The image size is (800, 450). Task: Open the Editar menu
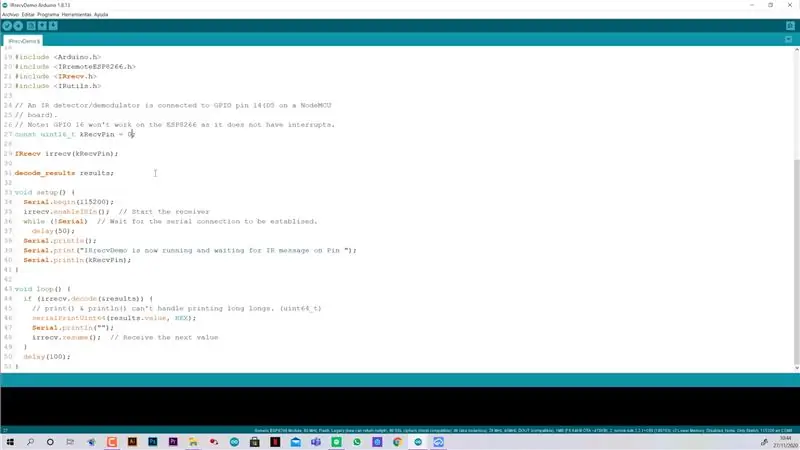tap(28, 15)
